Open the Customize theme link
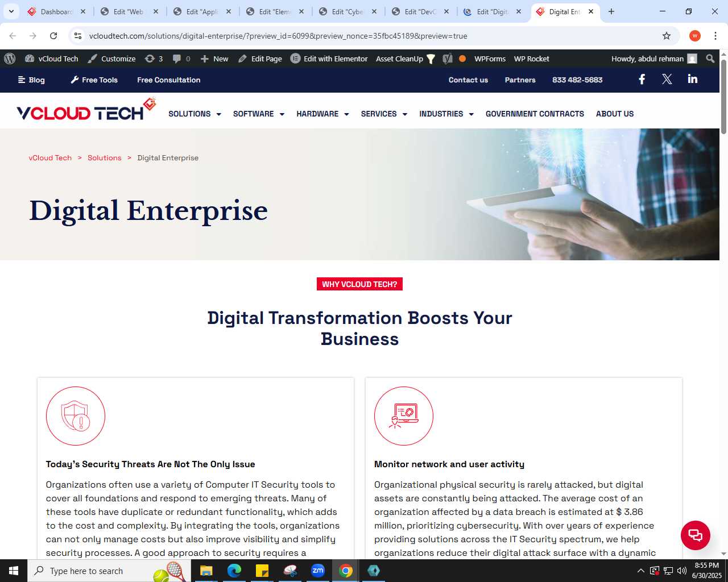Viewport: 728px width, 582px height. [x=112, y=59]
